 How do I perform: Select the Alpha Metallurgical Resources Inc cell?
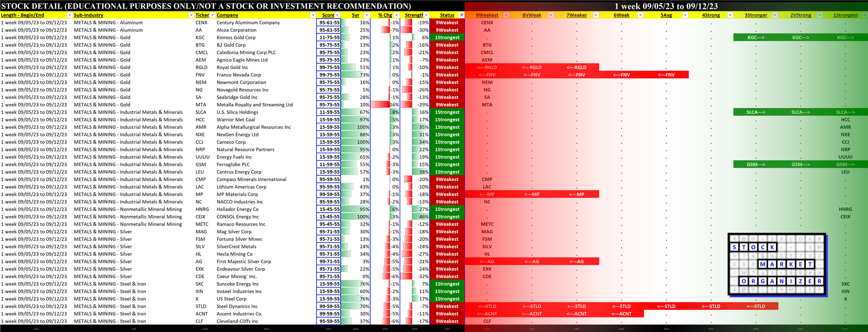(x=266, y=127)
